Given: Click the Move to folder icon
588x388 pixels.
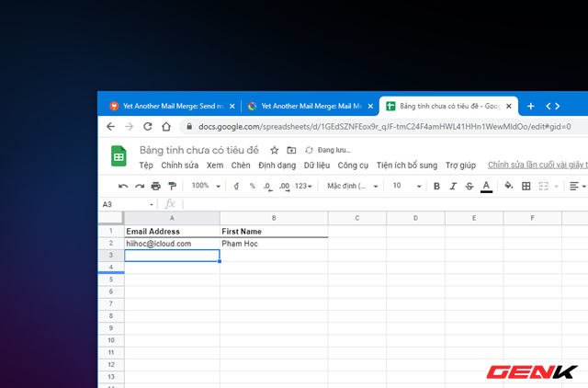Looking at the screenshot, I should (x=291, y=150).
